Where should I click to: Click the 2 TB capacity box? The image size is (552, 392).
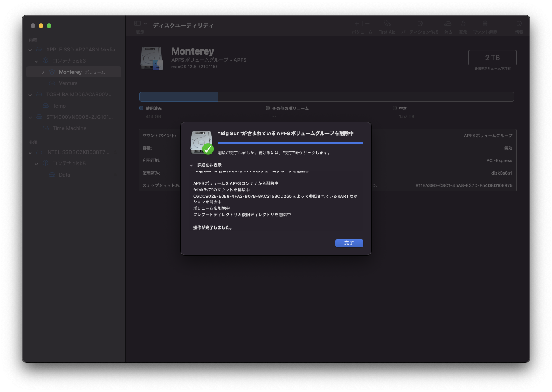493,57
